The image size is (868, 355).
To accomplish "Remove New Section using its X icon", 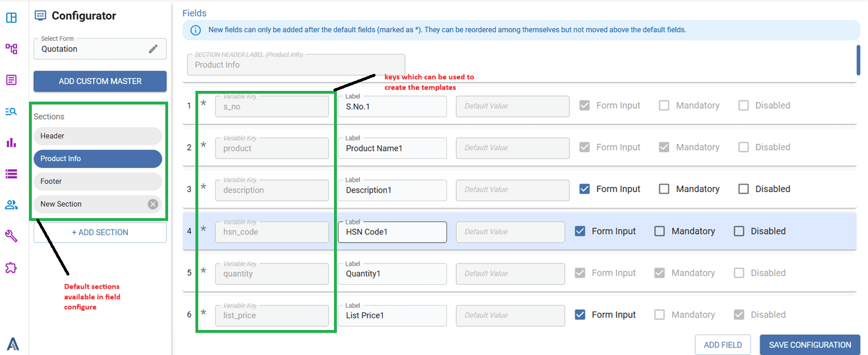I will (153, 204).
